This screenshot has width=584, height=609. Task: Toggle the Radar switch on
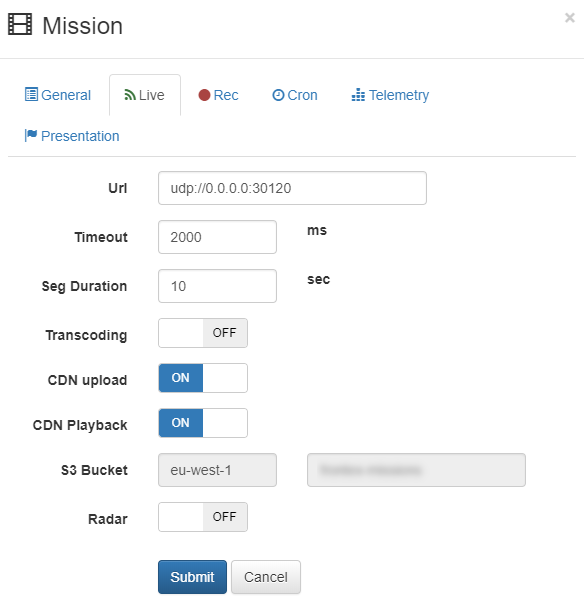click(203, 517)
